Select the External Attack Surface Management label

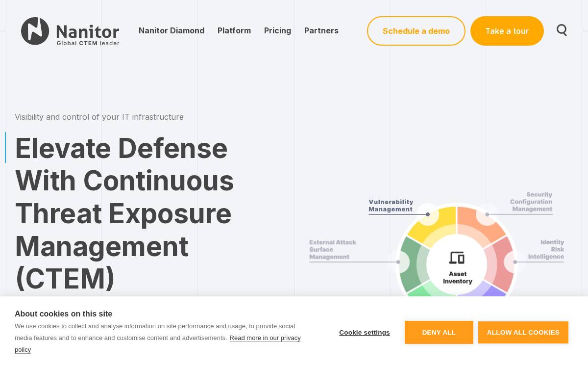pos(333,249)
